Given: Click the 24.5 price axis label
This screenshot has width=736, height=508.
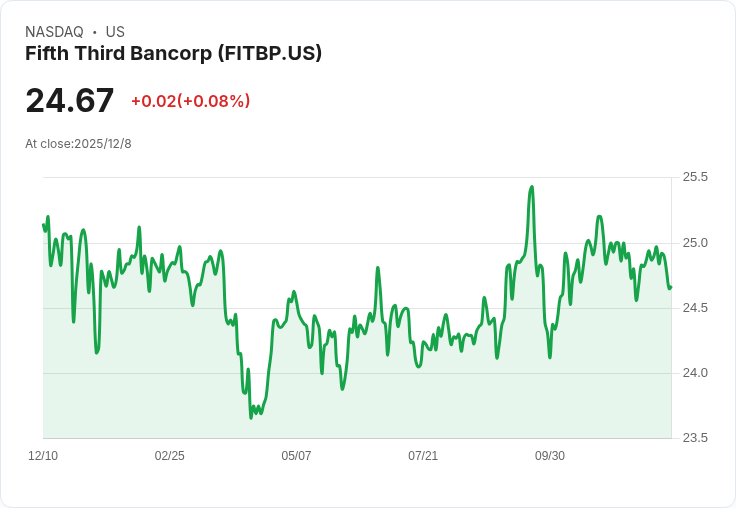Looking at the screenshot, I should [x=695, y=308].
